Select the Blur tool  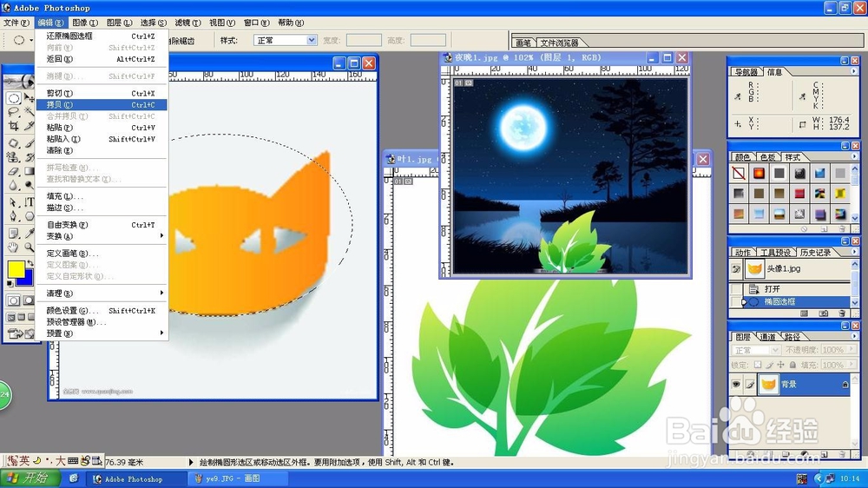tap(13, 185)
